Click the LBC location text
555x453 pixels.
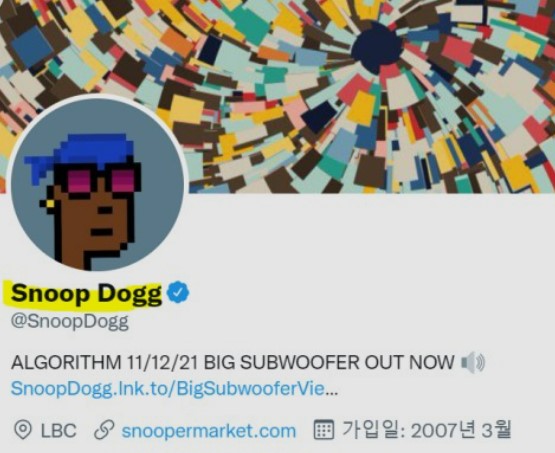[x=58, y=430]
